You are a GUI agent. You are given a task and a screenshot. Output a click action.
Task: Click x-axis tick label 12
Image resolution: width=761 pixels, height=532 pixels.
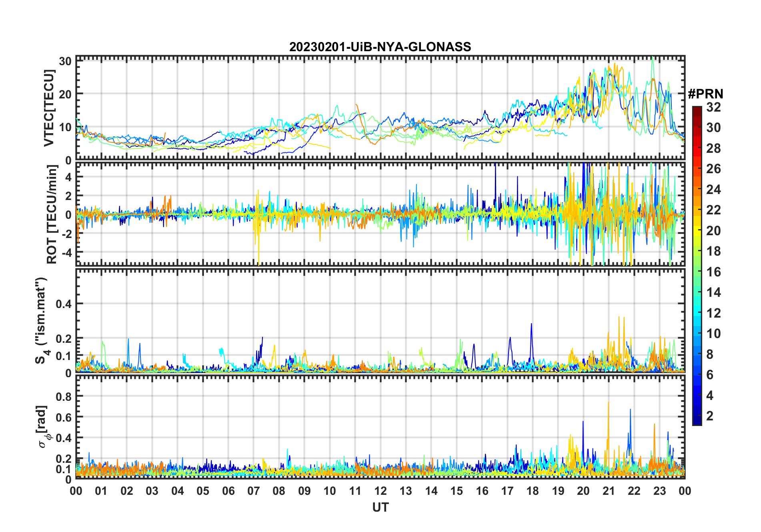380,491
